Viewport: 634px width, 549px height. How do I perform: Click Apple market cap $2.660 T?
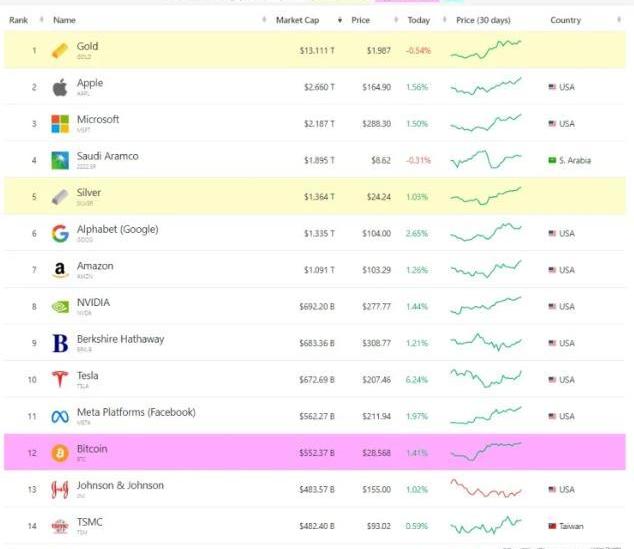[x=319, y=87]
